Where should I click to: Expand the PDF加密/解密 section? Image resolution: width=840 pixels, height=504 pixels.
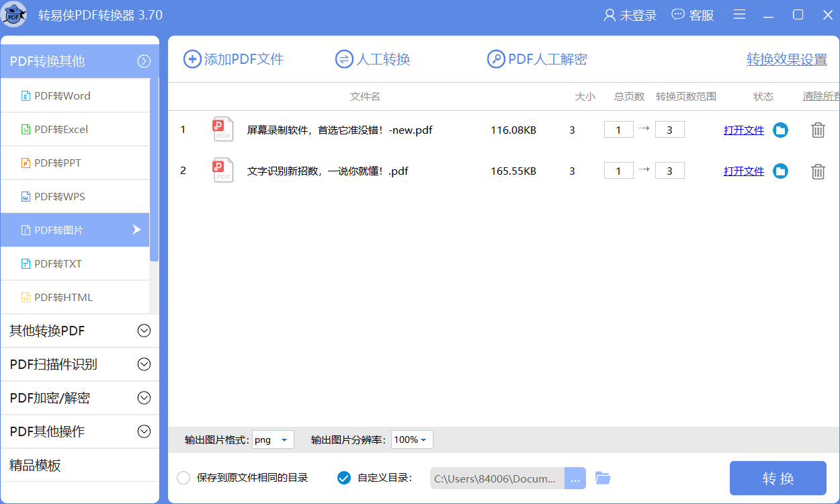pos(79,398)
